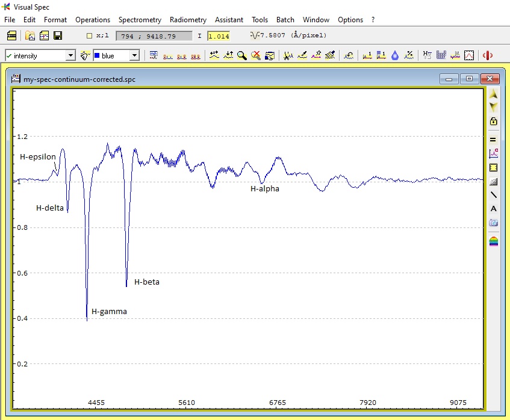Click the stacked list icon in top toolbar
510x420 pixels.
coord(11,36)
